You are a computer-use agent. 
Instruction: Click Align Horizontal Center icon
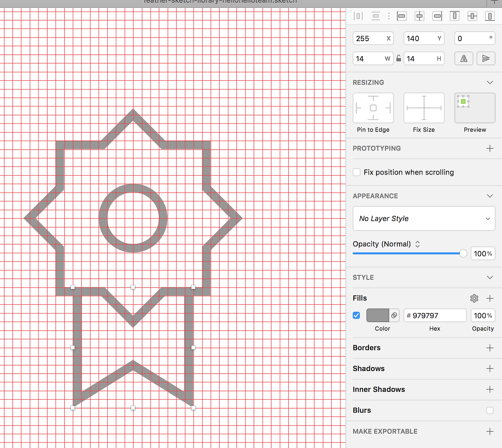pyautogui.click(x=419, y=16)
